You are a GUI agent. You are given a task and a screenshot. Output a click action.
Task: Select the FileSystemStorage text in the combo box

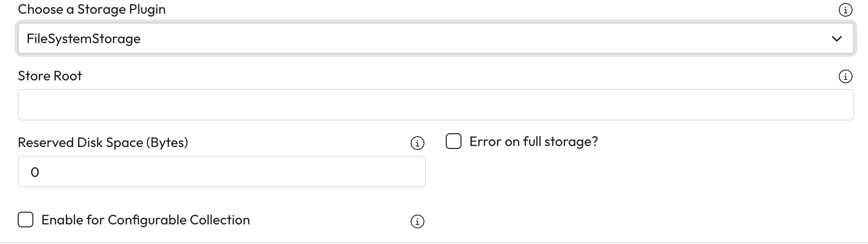click(x=83, y=39)
